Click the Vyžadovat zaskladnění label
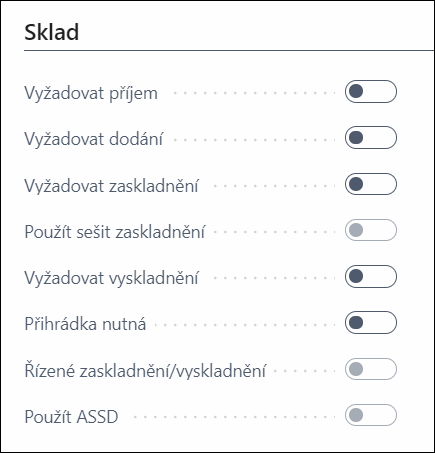This screenshot has width=435, height=453. (x=111, y=185)
